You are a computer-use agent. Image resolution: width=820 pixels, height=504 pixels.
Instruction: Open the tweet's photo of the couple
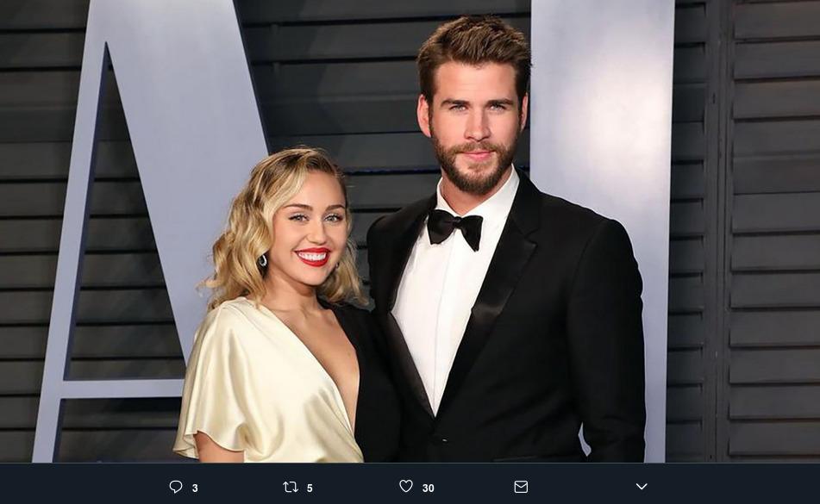click(410, 231)
